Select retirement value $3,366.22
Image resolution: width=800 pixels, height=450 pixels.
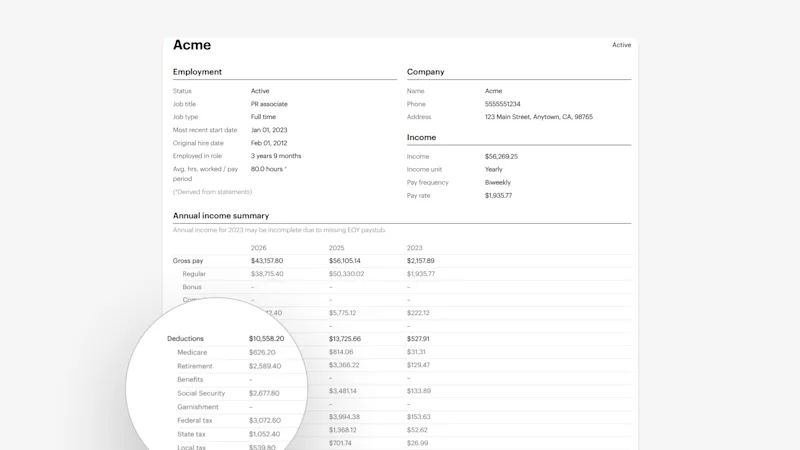click(x=344, y=365)
